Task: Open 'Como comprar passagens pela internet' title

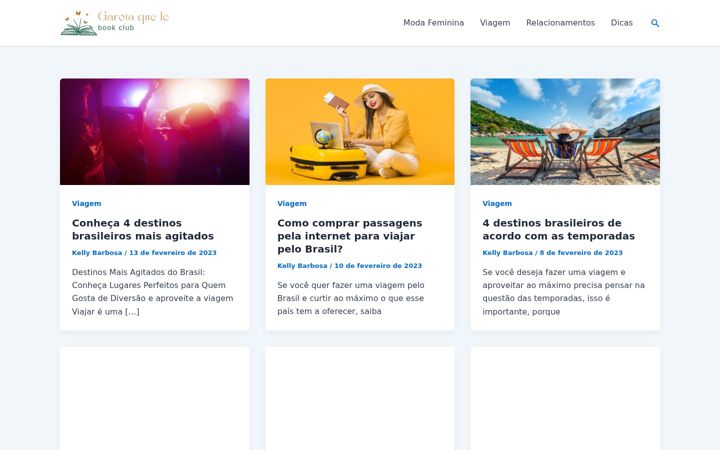Action: pyautogui.click(x=349, y=236)
